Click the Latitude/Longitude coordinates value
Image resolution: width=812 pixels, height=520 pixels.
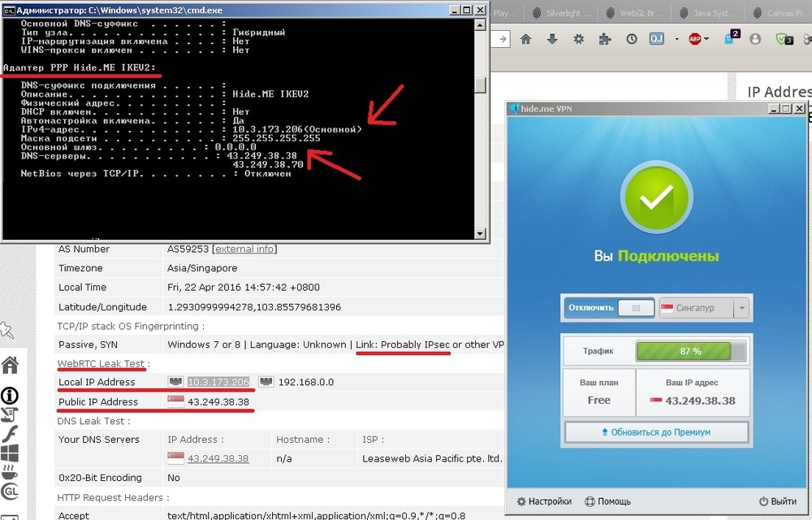coord(254,307)
